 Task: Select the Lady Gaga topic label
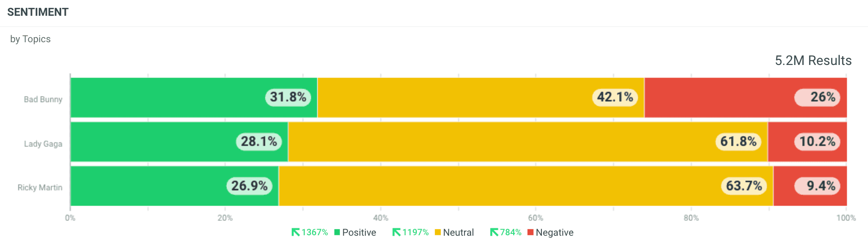[x=43, y=144]
